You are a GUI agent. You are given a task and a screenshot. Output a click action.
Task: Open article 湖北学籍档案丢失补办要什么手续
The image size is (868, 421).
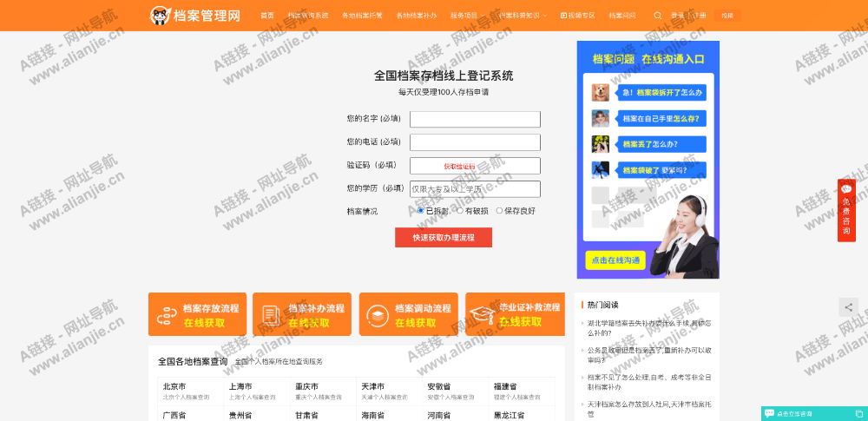coord(649,327)
